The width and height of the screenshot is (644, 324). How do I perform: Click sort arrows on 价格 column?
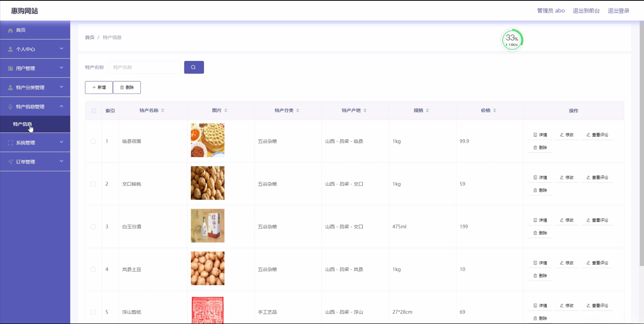(494, 110)
